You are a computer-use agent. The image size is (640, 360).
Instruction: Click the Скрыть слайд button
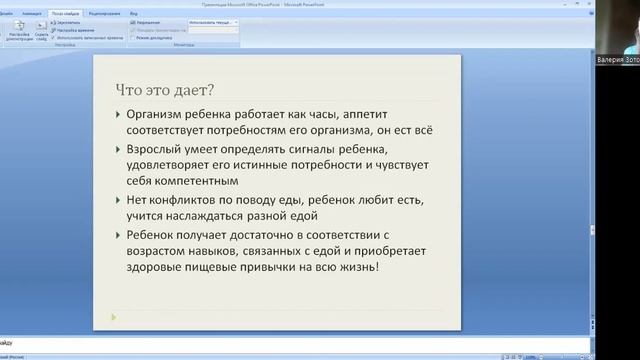(x=41, y=31)
